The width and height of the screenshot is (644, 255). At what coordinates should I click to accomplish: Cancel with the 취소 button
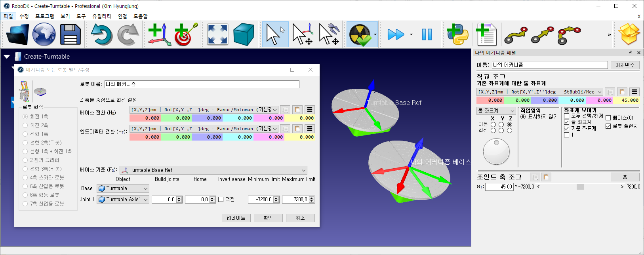pyautogui.click(x=300, y=218)
